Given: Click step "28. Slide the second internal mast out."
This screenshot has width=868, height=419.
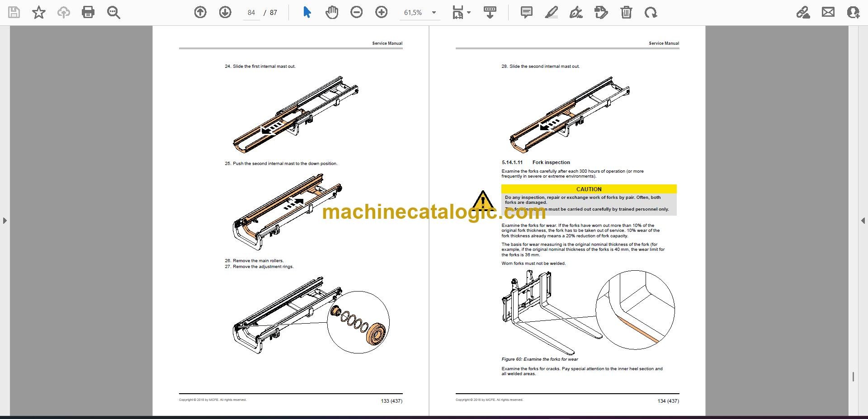Looking at the screenshot, I should pyautogui.click(x=540, y=66).
